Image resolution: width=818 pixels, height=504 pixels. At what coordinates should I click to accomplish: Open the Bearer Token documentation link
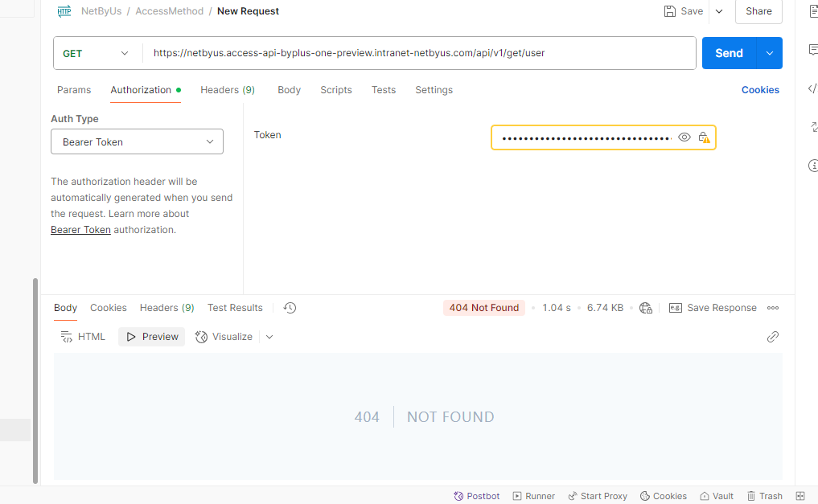click(x=80, y=230)
